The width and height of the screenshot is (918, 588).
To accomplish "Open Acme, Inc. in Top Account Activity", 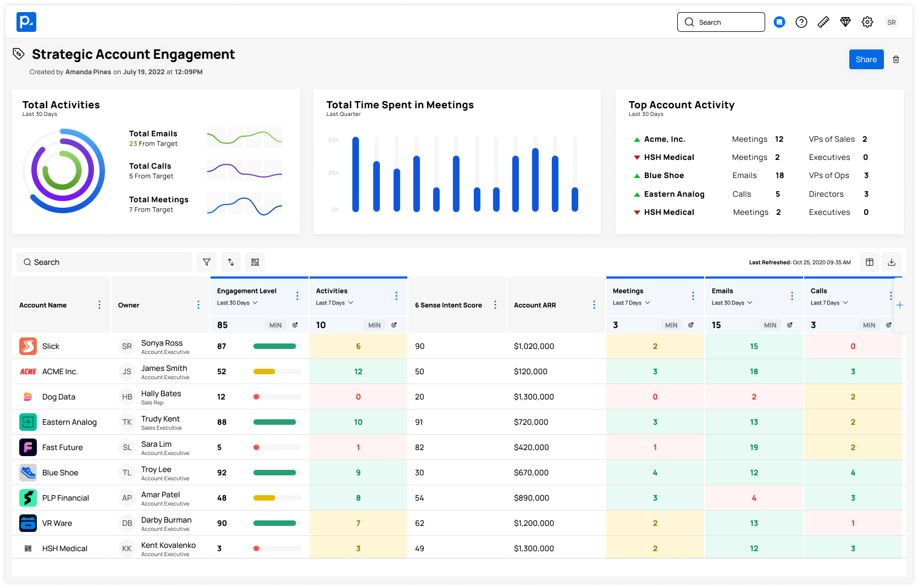I will pos(665,139).
